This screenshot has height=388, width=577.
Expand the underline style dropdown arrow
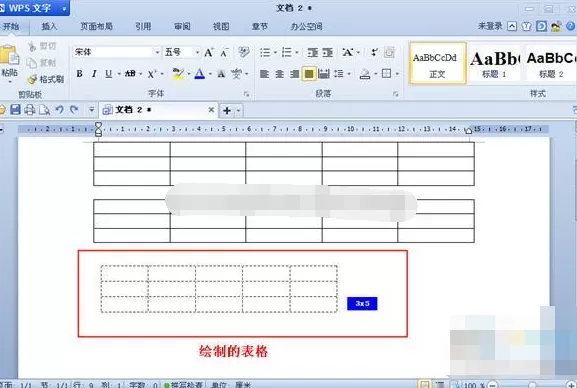tap(119, 74)
